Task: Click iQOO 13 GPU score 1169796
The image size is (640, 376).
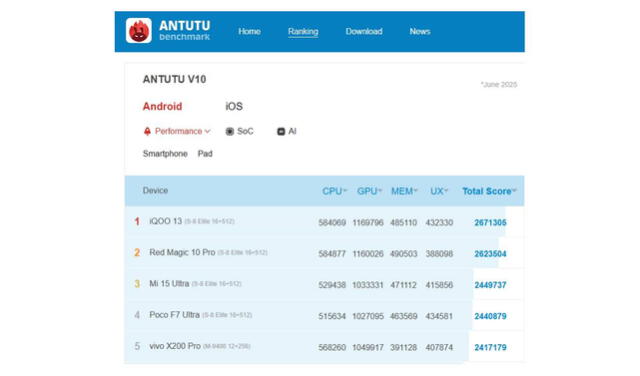Action: (x=368, y=222)
